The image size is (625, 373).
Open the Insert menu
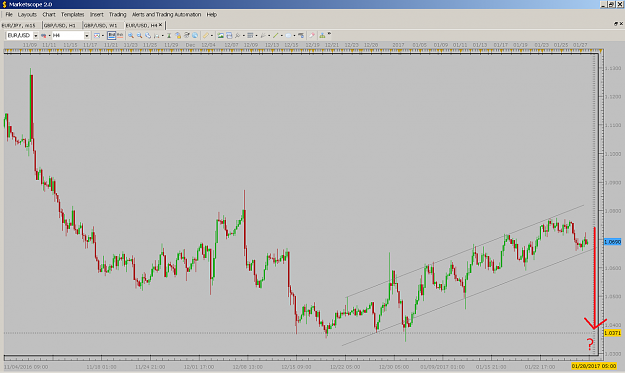pyautogui.click(x=96, y=14)
